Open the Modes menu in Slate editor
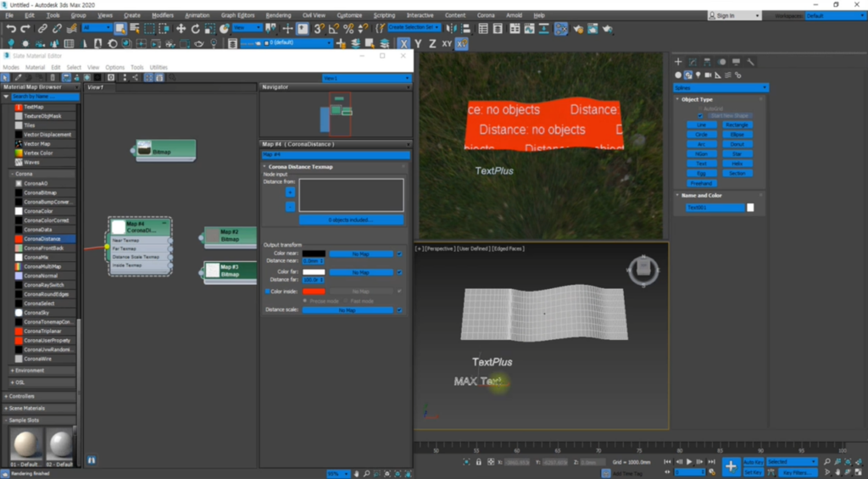Image resolution: width=868 pixels, height=479 pixels. click(x=11, y=68)
